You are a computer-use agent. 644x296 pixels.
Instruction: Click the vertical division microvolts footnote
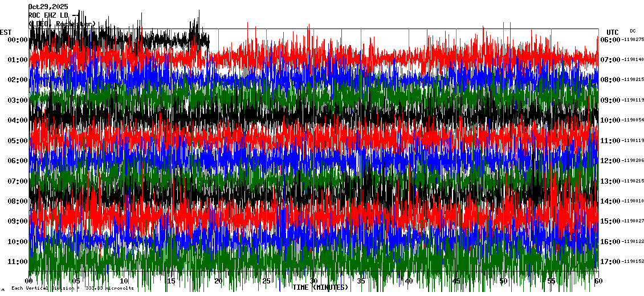71,289
